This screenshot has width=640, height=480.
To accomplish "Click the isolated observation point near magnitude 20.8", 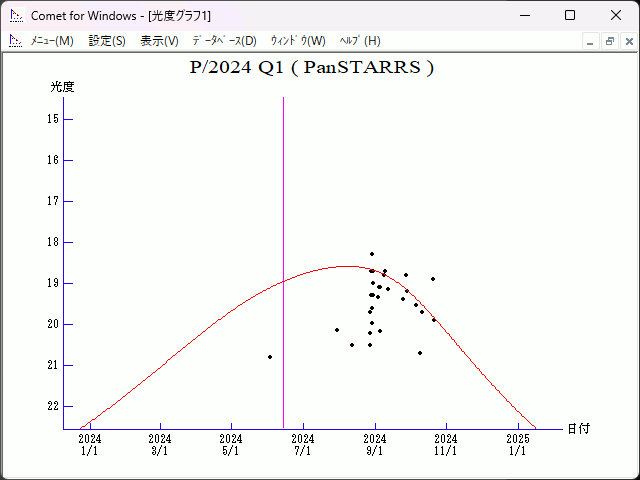I will pos(270,357).
